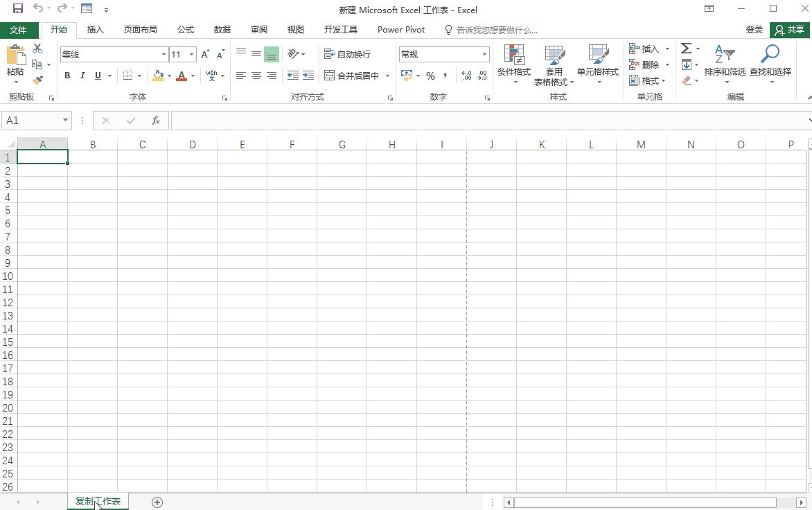Increase decimal places
This screenshot has width=812, height=510.
(466, 76)
